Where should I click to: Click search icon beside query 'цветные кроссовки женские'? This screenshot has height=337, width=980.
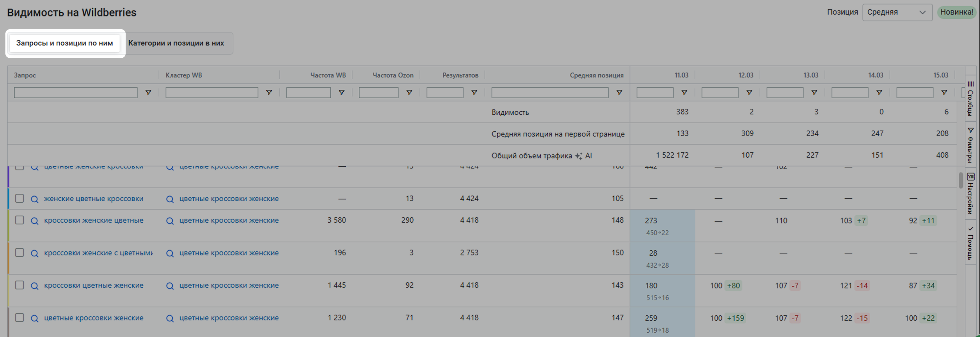tap(35, 318)
